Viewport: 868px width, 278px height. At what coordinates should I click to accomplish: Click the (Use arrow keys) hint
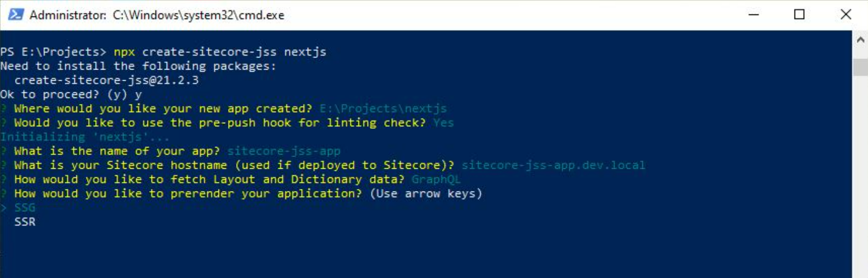426,193
